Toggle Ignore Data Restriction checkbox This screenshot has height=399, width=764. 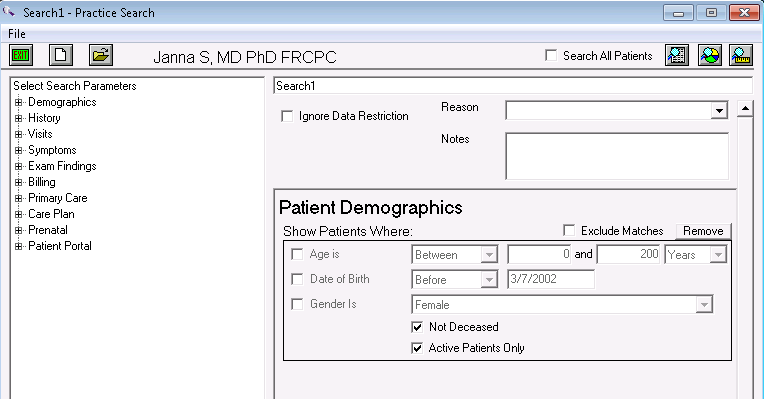[287, 116]
